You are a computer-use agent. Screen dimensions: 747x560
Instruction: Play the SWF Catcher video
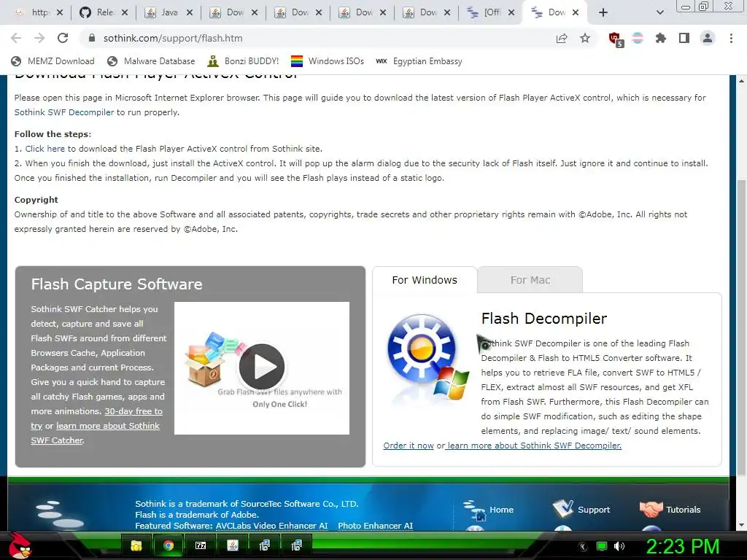click(262, 367)
